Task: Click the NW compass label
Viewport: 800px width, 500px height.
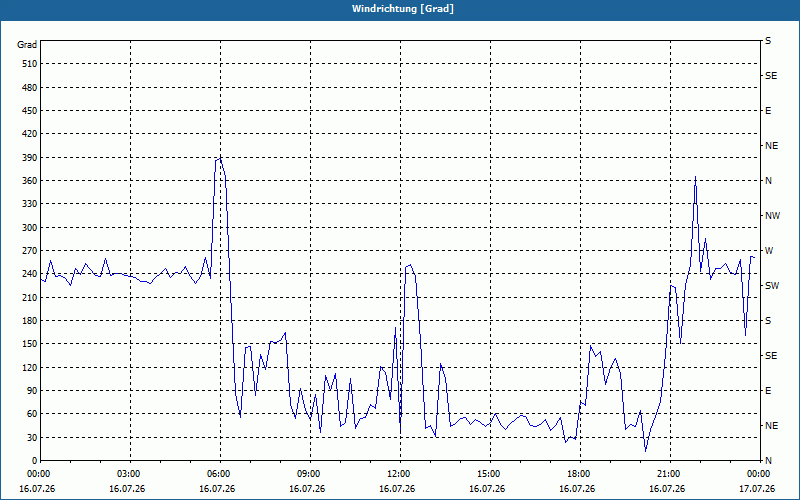Action: pos(772,216)
